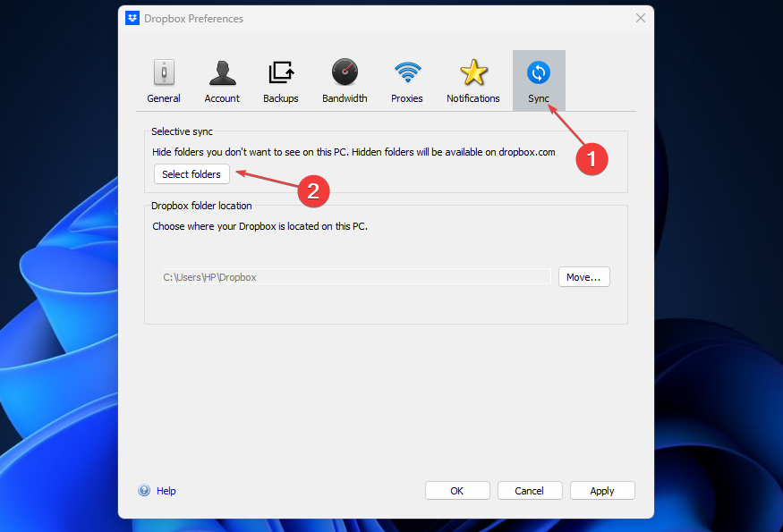Click the 'Dropbox Preferences' window title
783x532 pixels.
[x=194, y=19]
